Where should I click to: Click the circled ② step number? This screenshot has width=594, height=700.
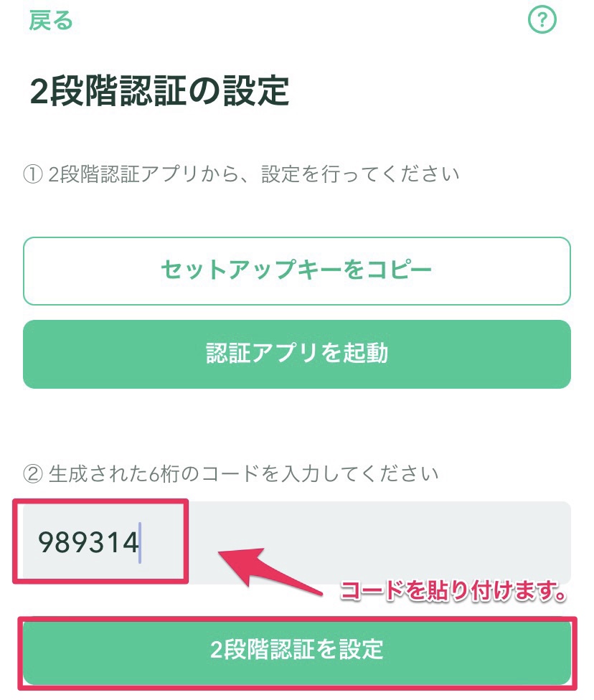click(32, 474)
